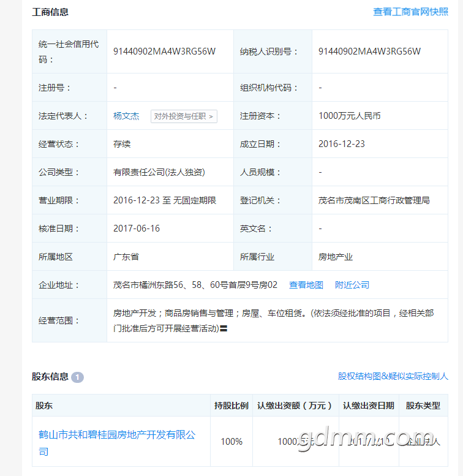Click the 认缴出资额（万元） column header
The image size is (463, 476).
click(294, 406)
